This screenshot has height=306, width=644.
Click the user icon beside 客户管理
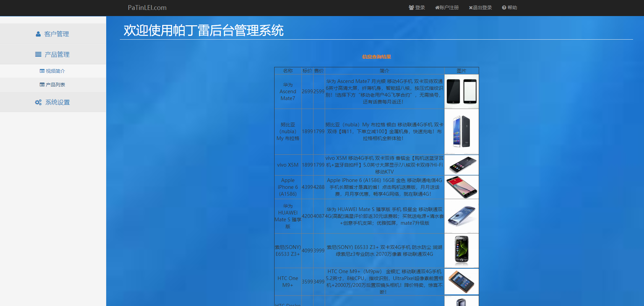coord(38,34)
